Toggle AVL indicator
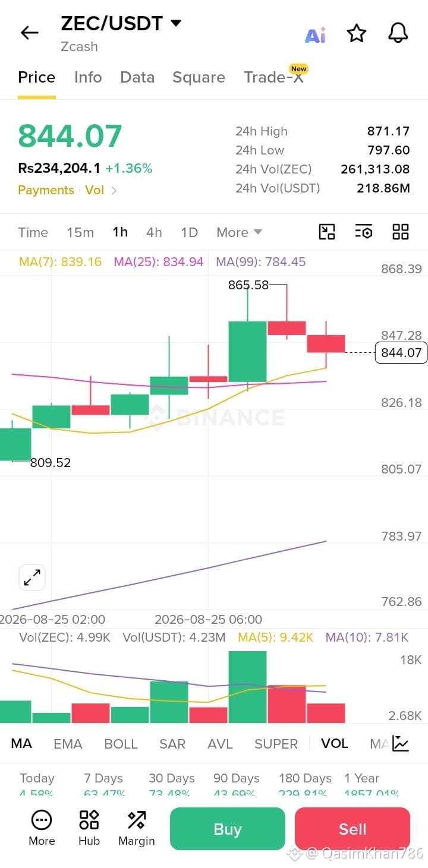 (x=220, y=744)
